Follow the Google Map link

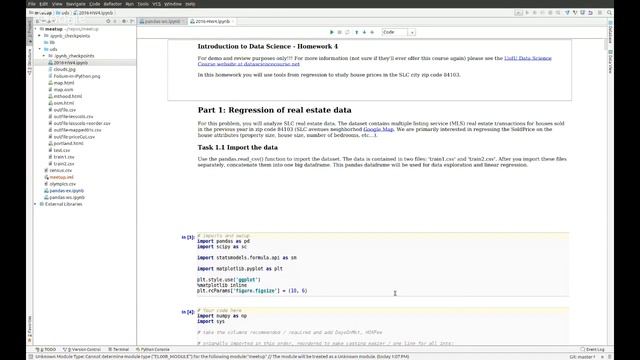(378, 129)
